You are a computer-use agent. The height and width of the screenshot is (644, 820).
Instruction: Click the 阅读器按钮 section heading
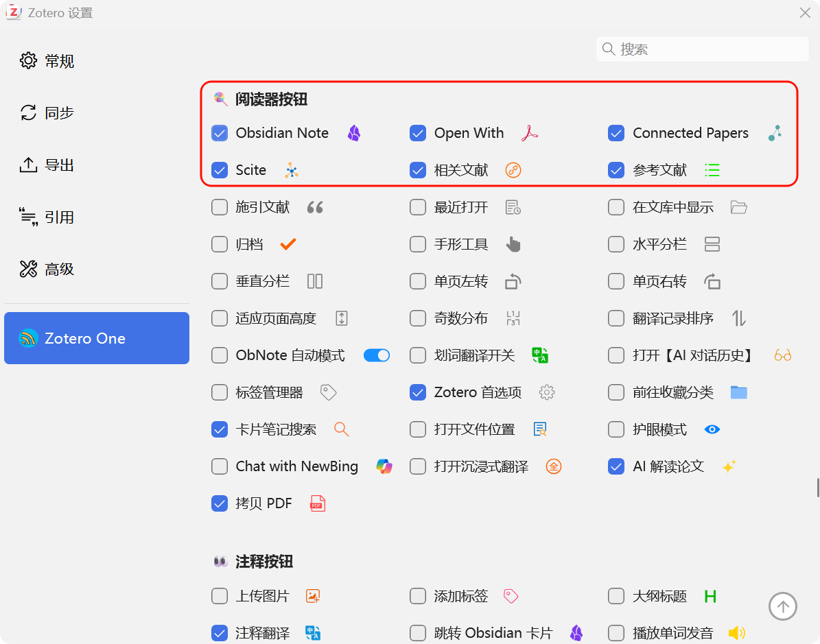271,99
